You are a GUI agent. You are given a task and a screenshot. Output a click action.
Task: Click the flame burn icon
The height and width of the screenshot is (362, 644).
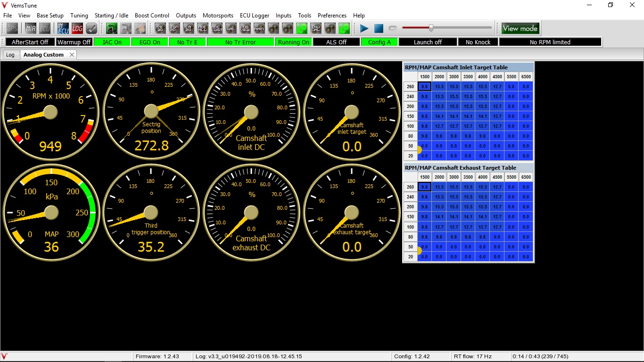tap(140, 28)
